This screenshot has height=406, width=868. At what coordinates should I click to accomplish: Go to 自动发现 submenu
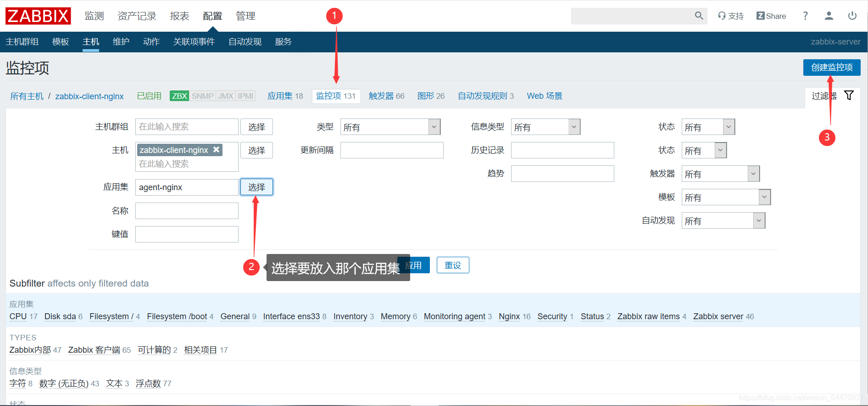(x=245, y=42)
